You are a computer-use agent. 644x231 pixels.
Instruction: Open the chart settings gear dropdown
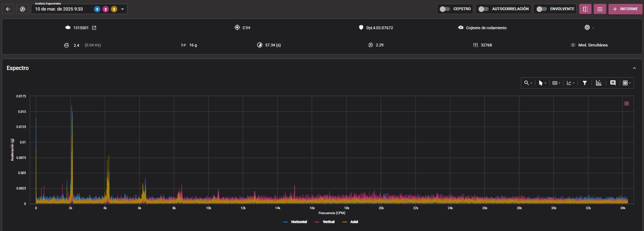click(627, 83)
